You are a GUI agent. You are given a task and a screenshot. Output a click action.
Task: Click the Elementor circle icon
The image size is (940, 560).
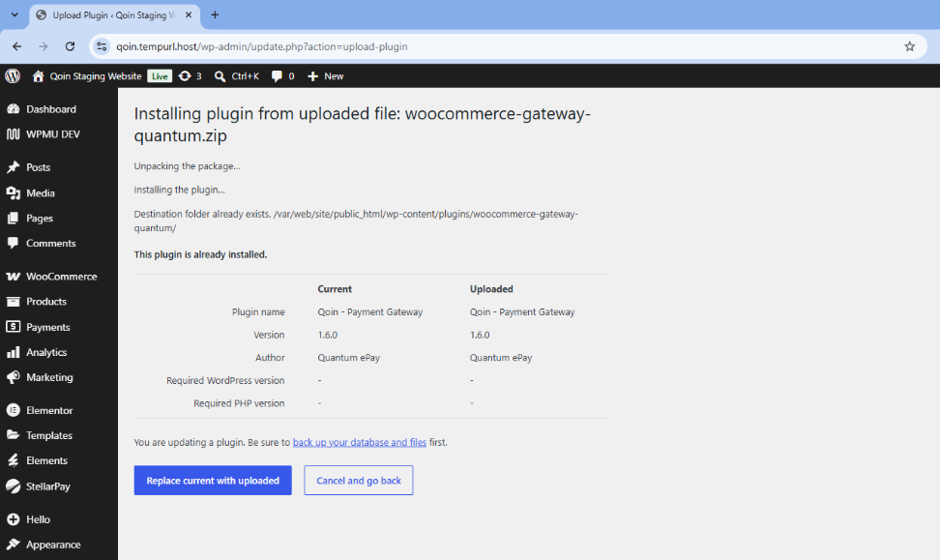pyautogui.click(x=14, y=411)
